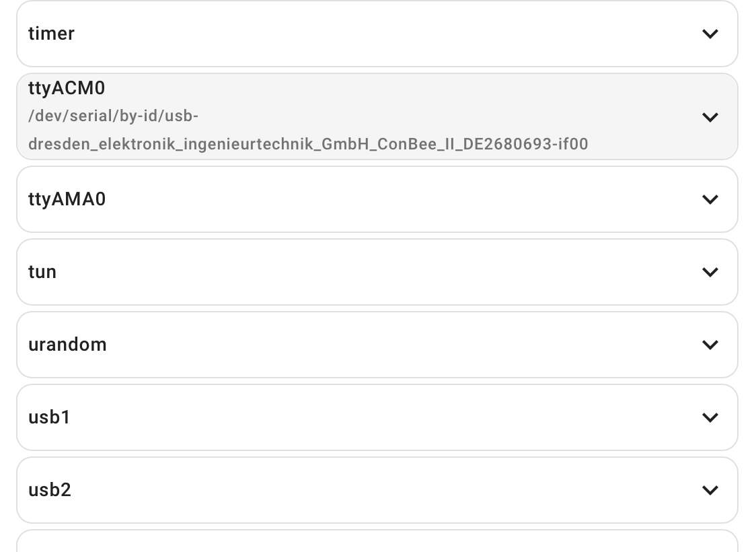Toggle the usb1 chevron arrow

point(710,417)
